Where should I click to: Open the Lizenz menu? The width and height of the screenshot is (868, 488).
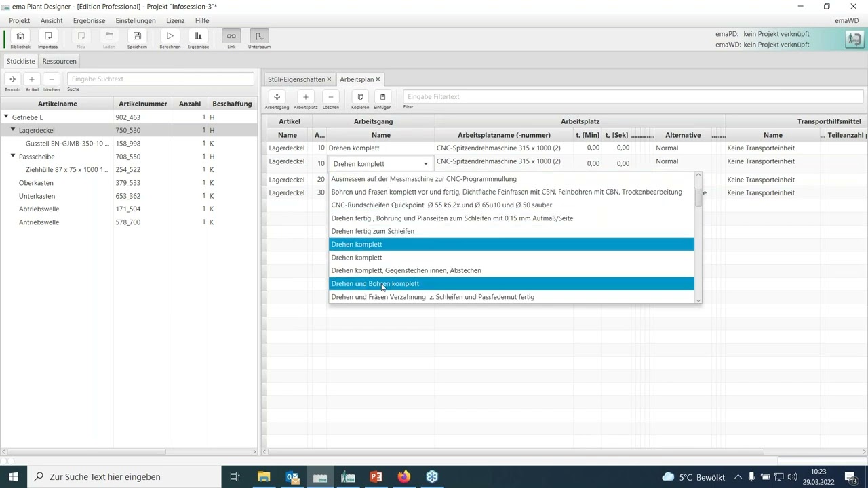coord(176,20)
